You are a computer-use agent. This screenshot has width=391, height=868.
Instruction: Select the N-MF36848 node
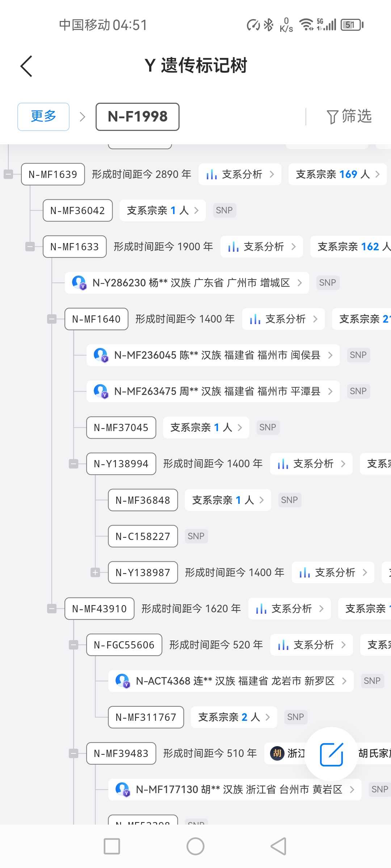pos(143,500)
